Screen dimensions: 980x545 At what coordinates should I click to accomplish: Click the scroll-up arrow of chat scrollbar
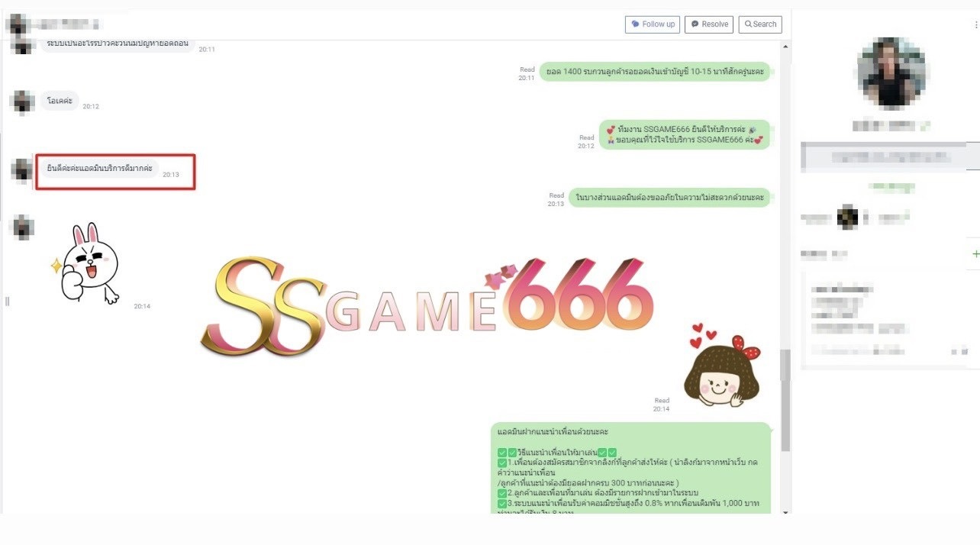coord(785,47)
